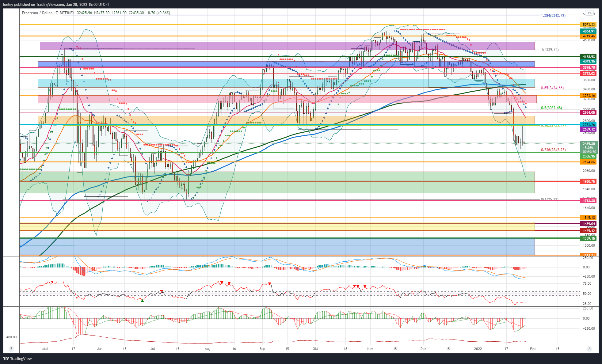This screenshot has width=602, height=364.
Task: Click the Mai label on time axis
Action: (45, 349)
